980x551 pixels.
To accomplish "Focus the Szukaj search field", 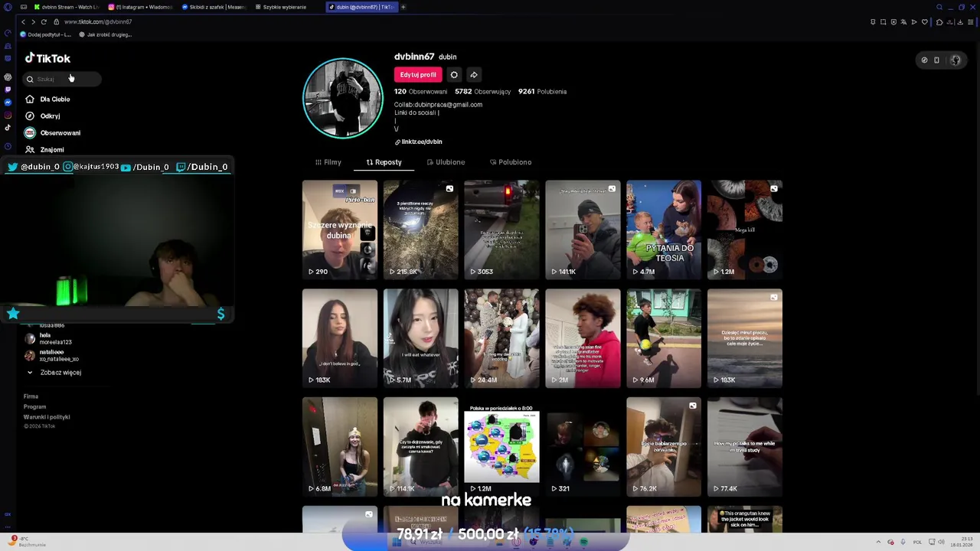I will coord(61,79).
